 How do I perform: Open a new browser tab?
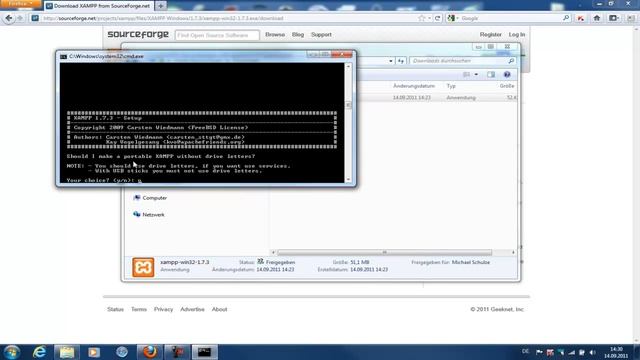pos(161,6)
